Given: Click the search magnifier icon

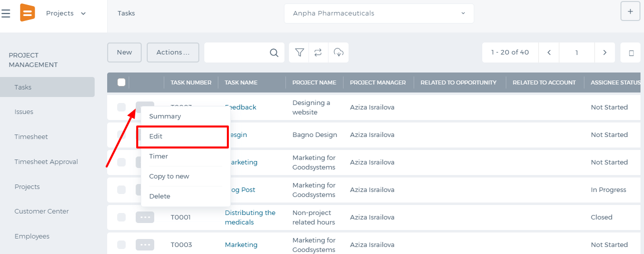Looking at the screenshot, I should tap(274, 52).
